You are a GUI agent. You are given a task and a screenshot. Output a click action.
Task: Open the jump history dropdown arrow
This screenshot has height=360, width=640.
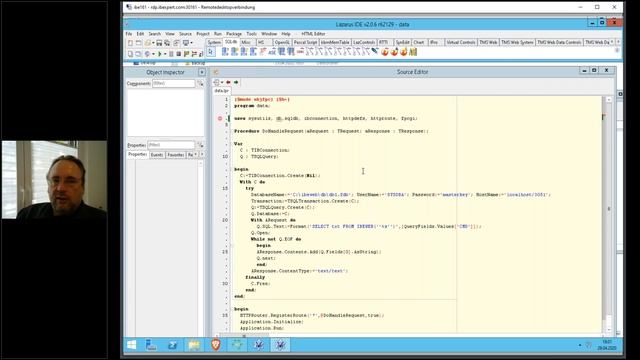pos(222,82)
